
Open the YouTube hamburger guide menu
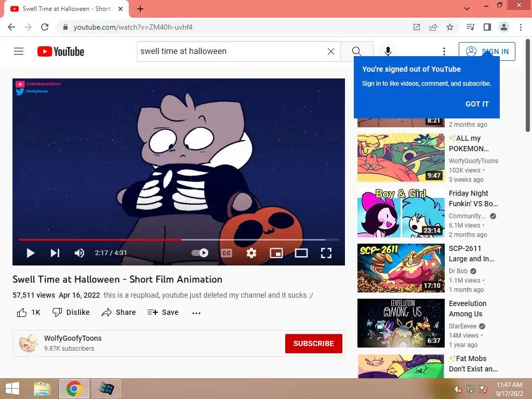(x=19, y=51)
